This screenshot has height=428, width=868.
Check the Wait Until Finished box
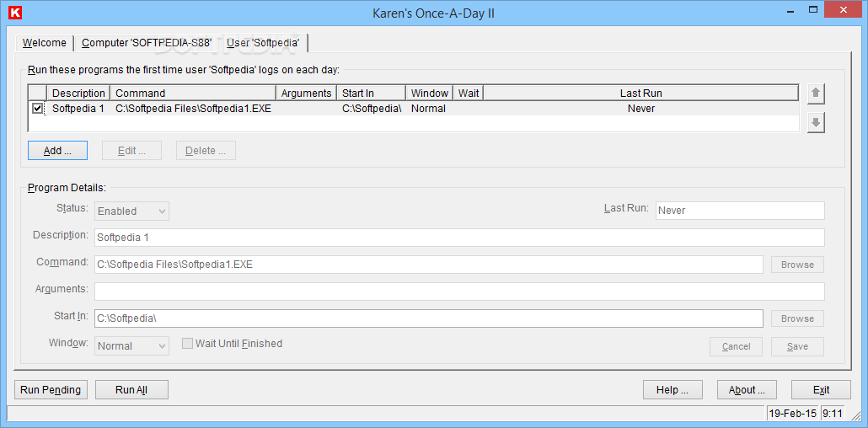click(x=188, y=343)
